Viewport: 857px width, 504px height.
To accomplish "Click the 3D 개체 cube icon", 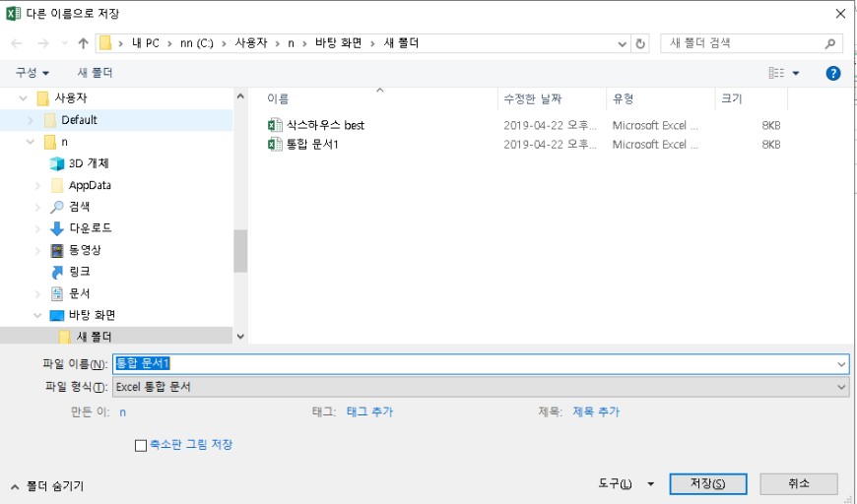I will (57, 163).
